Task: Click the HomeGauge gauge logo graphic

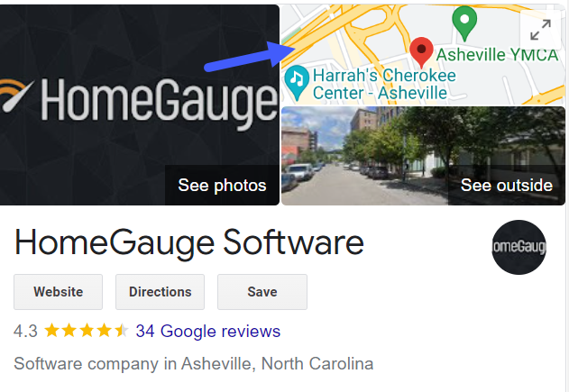Action: [x=16, y=95]
